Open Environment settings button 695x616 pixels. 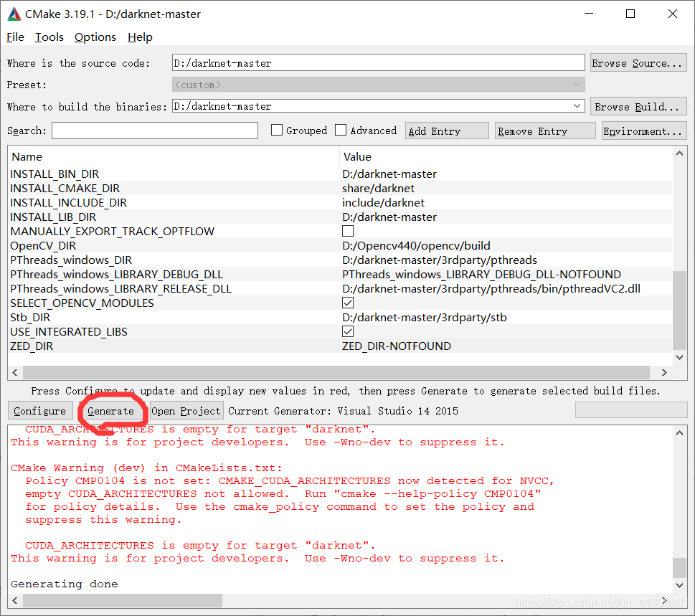[x=644, y=131]
